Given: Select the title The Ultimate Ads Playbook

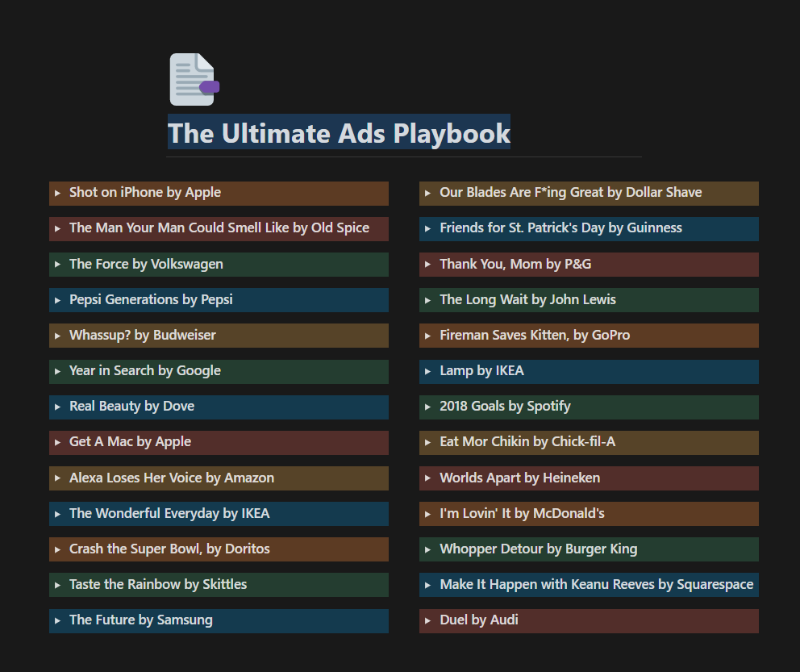Looking at the screenshot, I should (x=339, y=132).
